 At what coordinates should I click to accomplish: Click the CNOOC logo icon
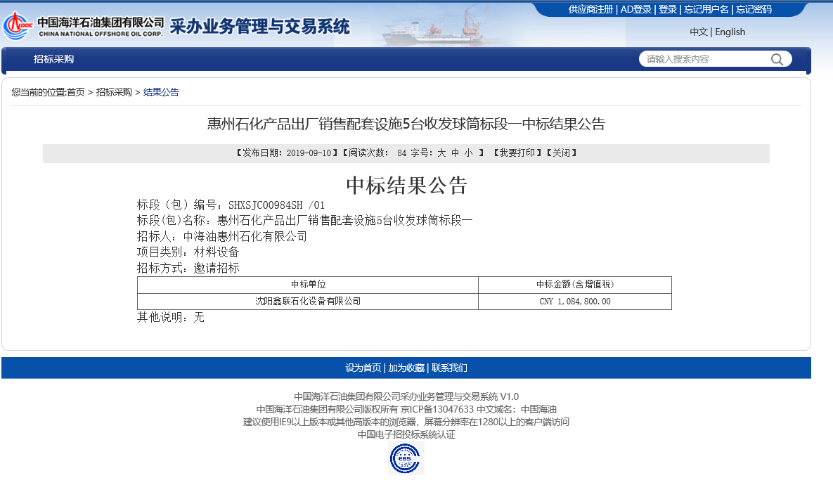click(18, 25)
